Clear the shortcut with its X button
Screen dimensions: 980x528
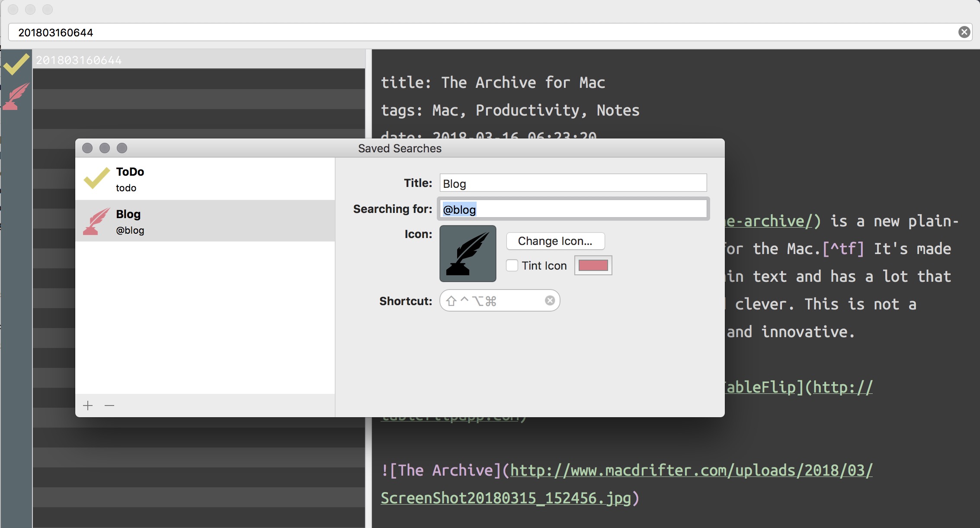550,300
